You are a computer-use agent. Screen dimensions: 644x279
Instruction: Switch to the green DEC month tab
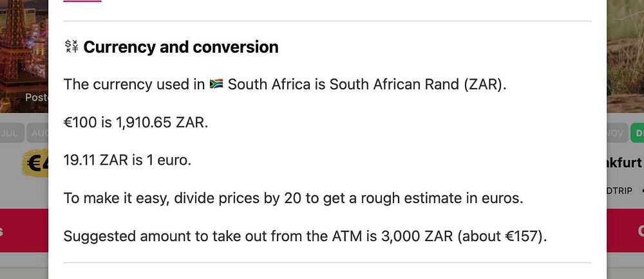pyautogui.click(x=637, y=133)
